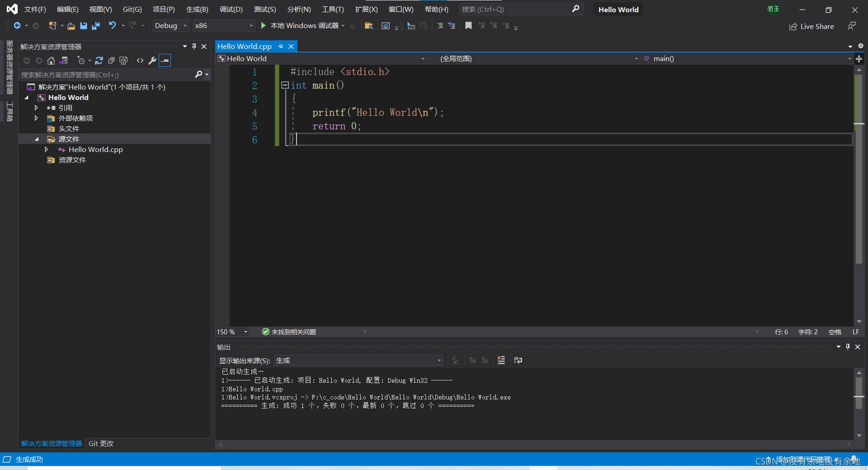868x470 pixels.
Task: Click the search magnifier in Solution Explorer search
Action: [198, 75]
